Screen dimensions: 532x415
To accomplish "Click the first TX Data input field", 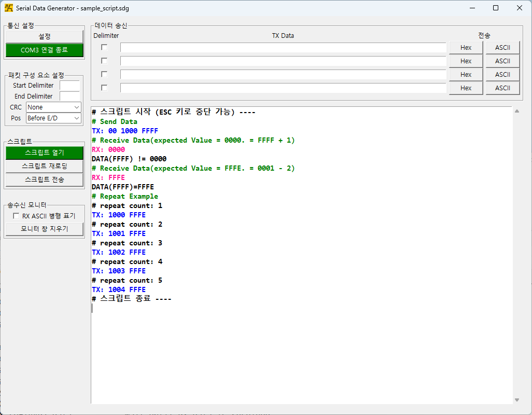I will [283, 48].
